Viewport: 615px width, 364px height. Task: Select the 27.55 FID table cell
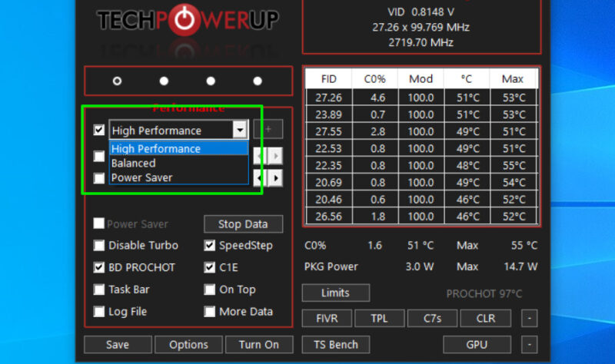[329, 131]
